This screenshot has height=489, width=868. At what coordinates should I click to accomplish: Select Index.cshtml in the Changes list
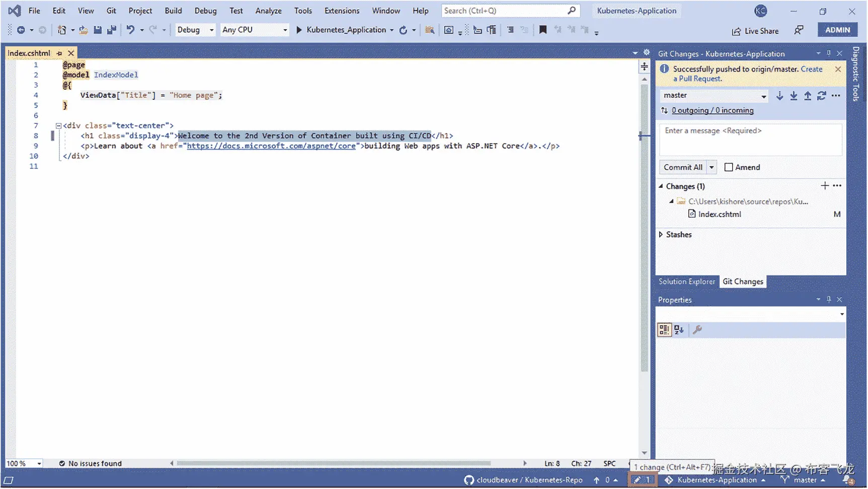point(720,215)
